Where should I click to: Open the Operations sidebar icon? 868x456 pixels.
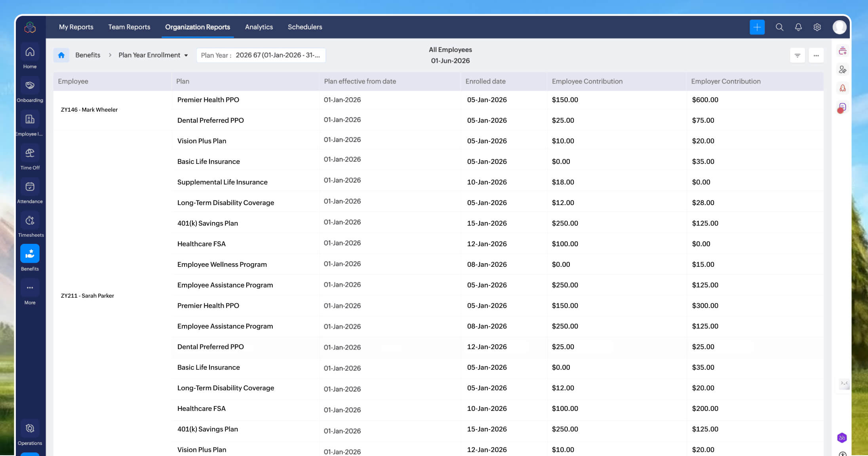(x=30, y=428)
